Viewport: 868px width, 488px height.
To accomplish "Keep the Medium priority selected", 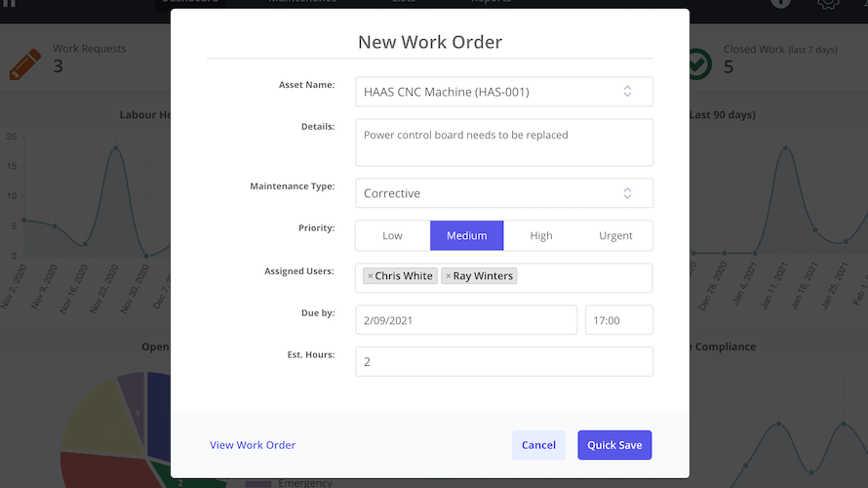I will 467,235.
